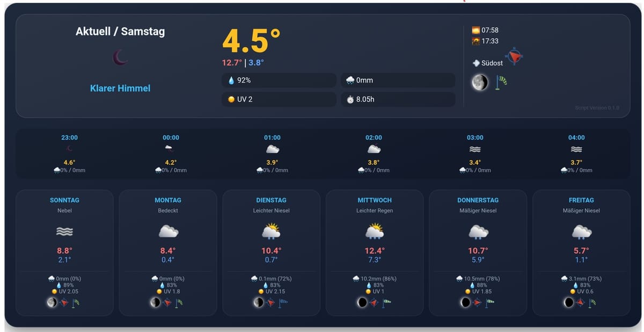Screen dimensions: 644x332
Task: Click the wind compass arrow icon beside Südost
Action: coord(515,56)
